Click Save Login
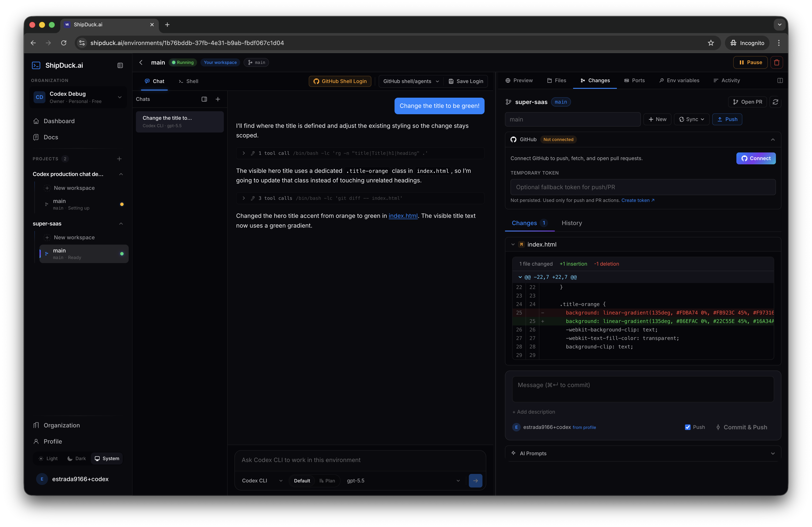The image size is (812, 527). pyautogui.click(x=466, y=81)
